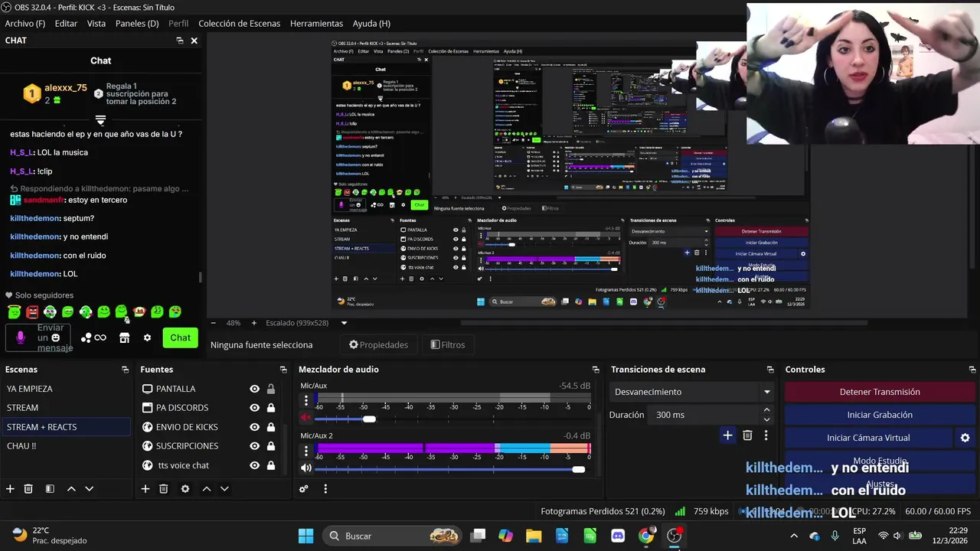
Task: Adjust Mic/Aux volume slider
Action: [369, 419]
